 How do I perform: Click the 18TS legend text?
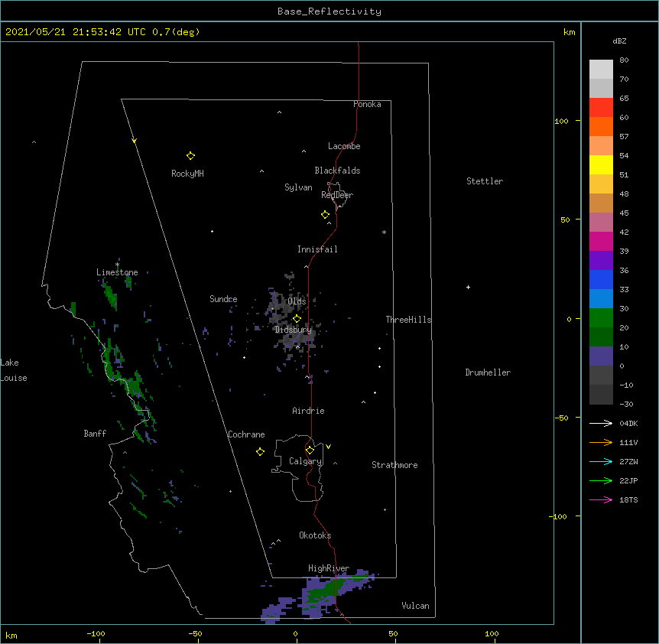628,499
